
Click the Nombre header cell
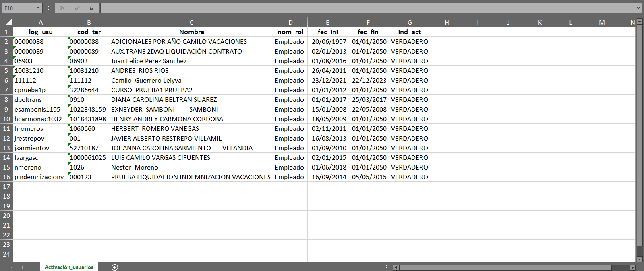tap(192, 32)
